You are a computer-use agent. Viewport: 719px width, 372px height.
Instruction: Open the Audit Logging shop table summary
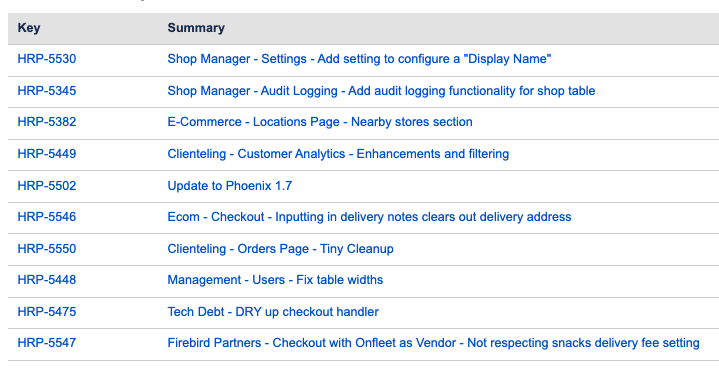click(x=381, y=91)
